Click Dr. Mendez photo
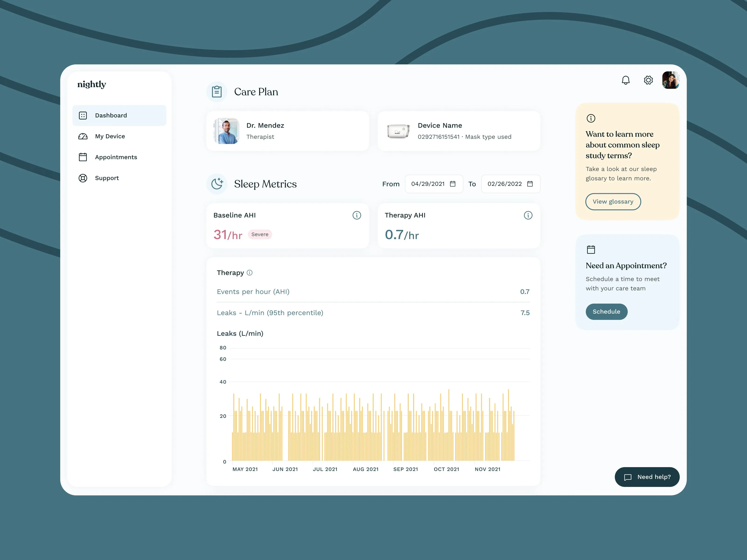747x560 pixels. coord(226,131)
